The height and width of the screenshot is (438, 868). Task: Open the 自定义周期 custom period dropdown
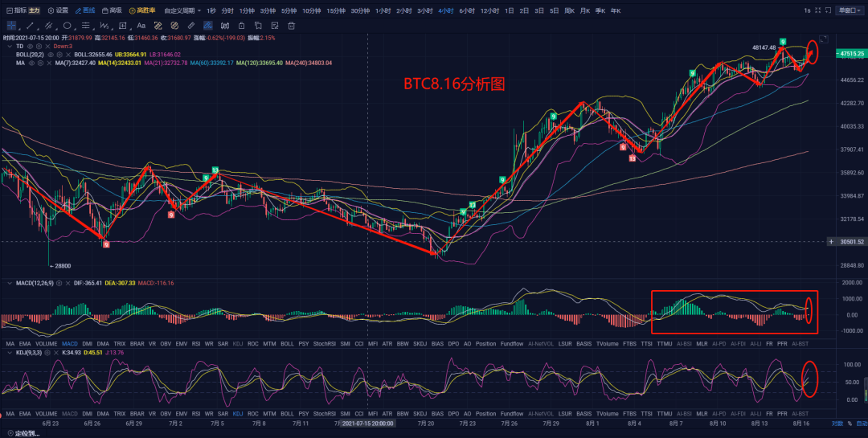pos(182,10)
